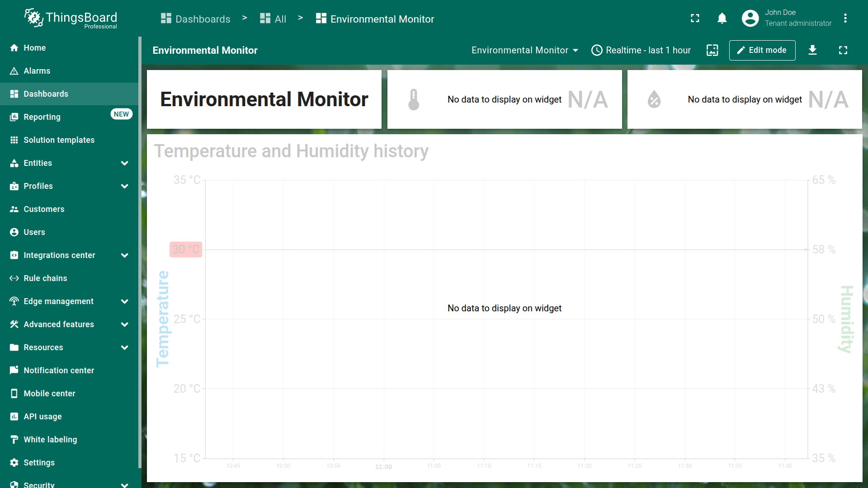Click the ThingsBoard logo
The width and height of the screenshot is (868, 488).
(71, 19)
